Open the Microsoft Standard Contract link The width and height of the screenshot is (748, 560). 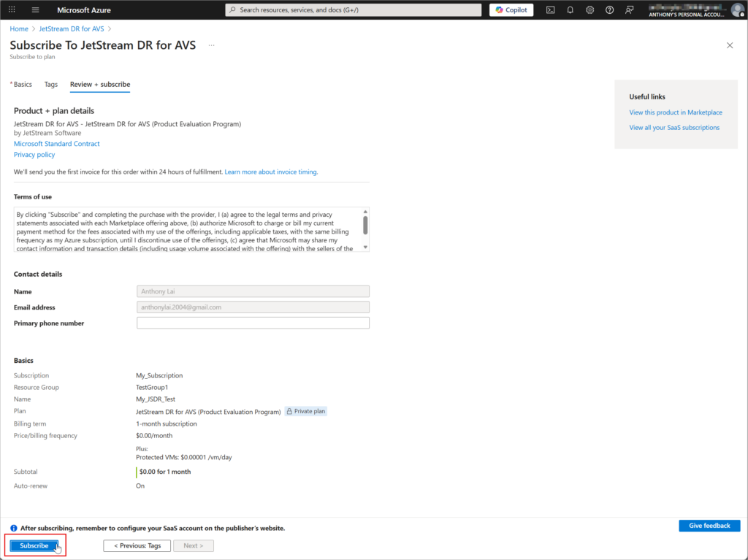pyautogui.click(x=57, y=144)
